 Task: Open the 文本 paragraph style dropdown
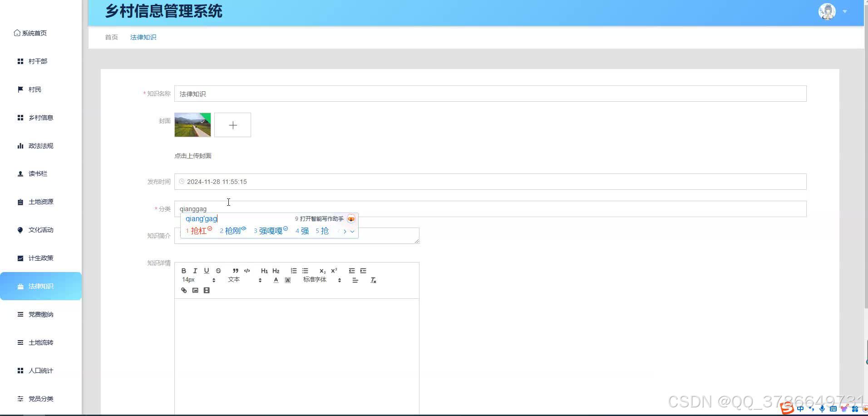(x=245, y=280)
